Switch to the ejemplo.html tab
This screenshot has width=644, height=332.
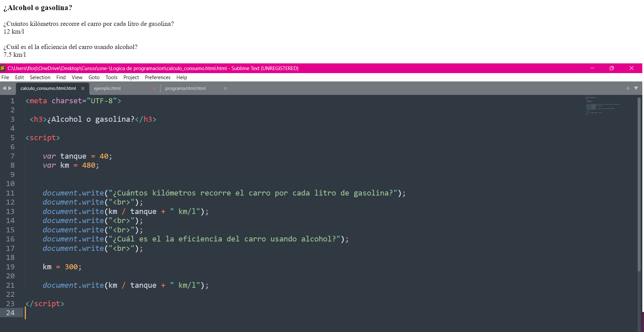(x=107, y=89)
